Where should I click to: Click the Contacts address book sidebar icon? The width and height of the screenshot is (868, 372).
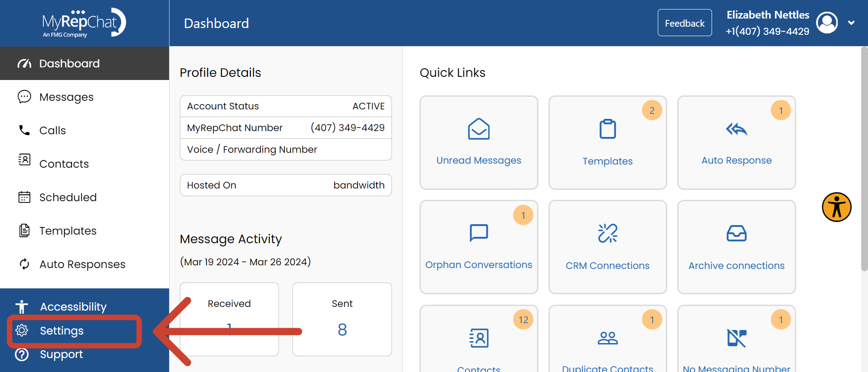click(24, 160)
